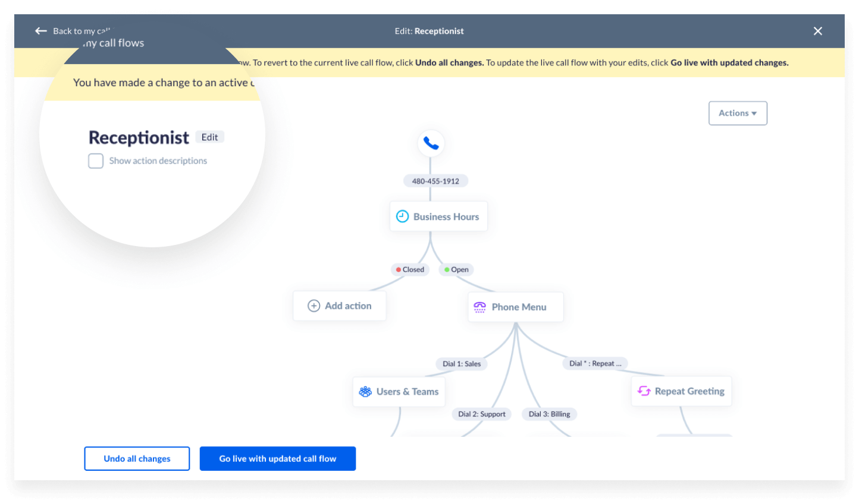Screen dimensions: 859x504
Task: Enable Show action descriptions checkbox
Action: coord(96,161)
